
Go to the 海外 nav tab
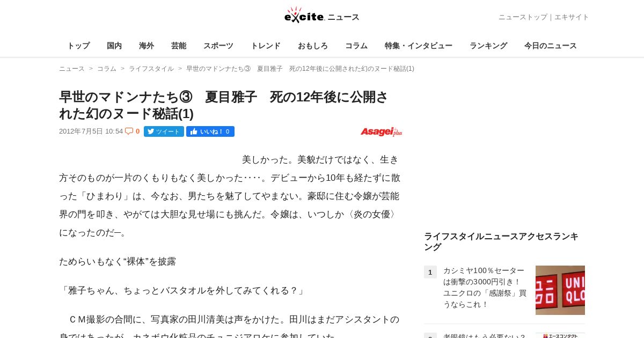(147, 46)
